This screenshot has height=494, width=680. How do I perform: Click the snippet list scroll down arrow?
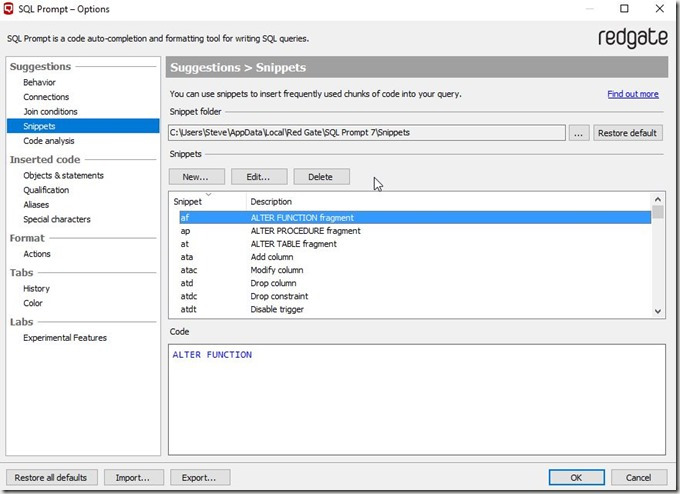(x=658, y=311)
